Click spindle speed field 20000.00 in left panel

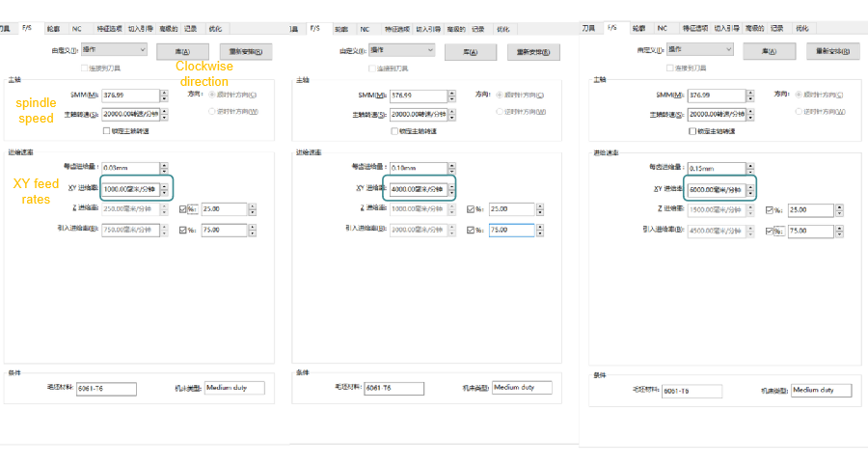(x=130, y=114)
